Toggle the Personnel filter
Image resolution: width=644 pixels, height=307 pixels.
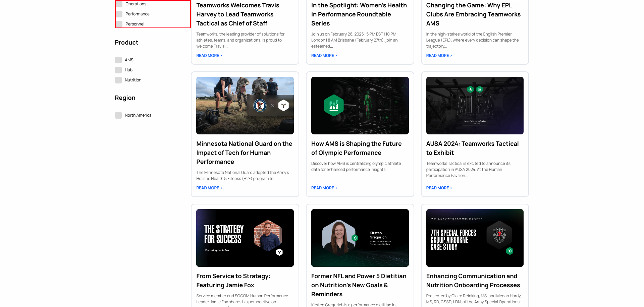[119, 24]
